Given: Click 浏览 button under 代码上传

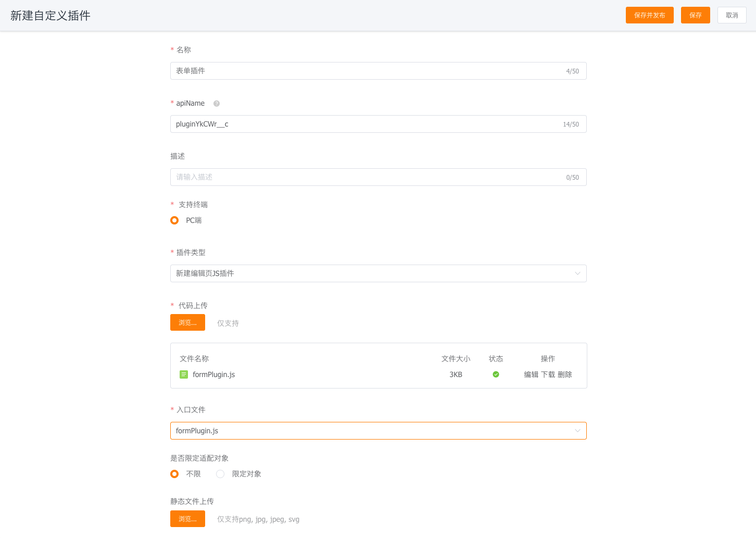Looking at the screenshot, I should tap(187, 322).
